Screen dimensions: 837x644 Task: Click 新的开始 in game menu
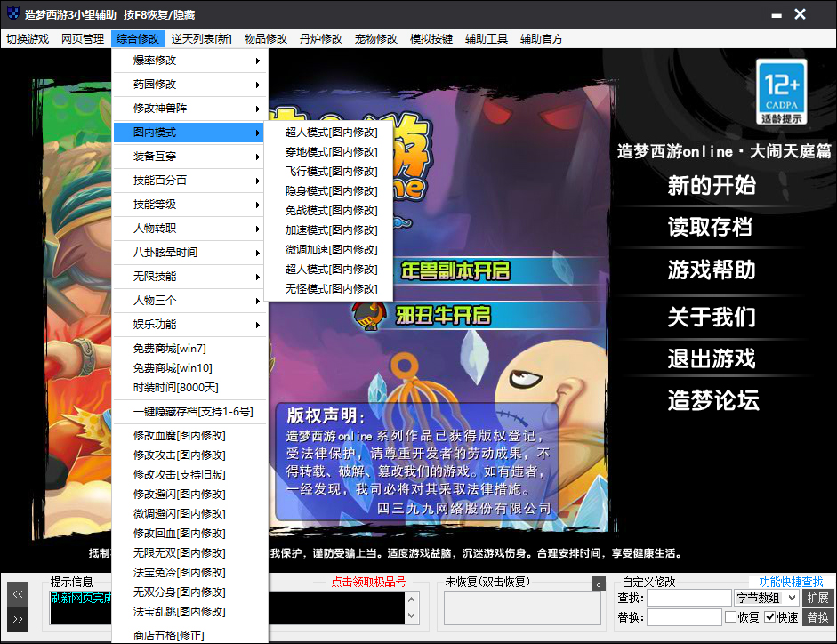[x=712, y=186]
